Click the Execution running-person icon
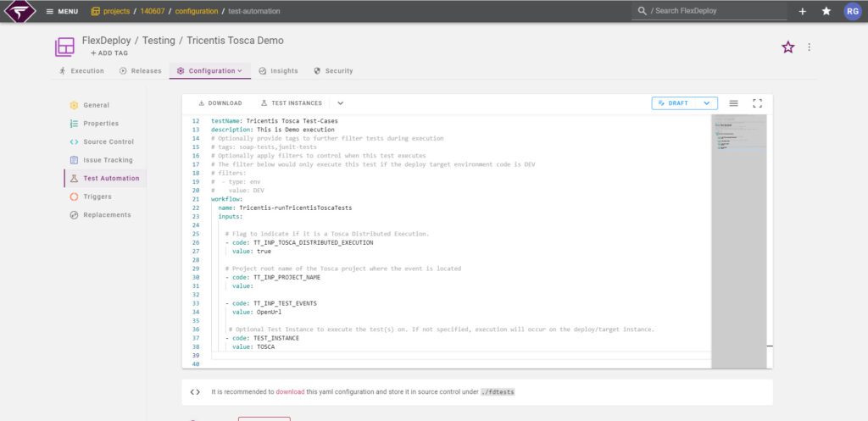The height and width of the screenshot is (421, 868). point(63,71)
